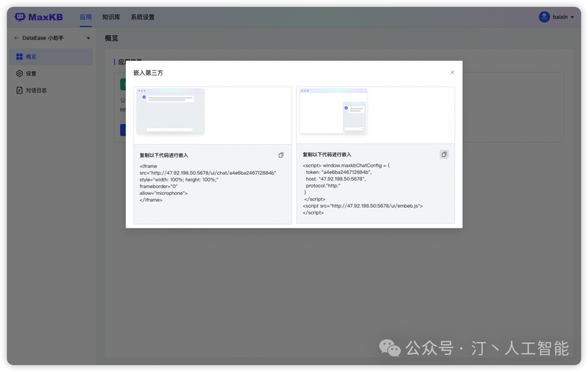
Task: Open the 应用 tab
Action: 85,17
